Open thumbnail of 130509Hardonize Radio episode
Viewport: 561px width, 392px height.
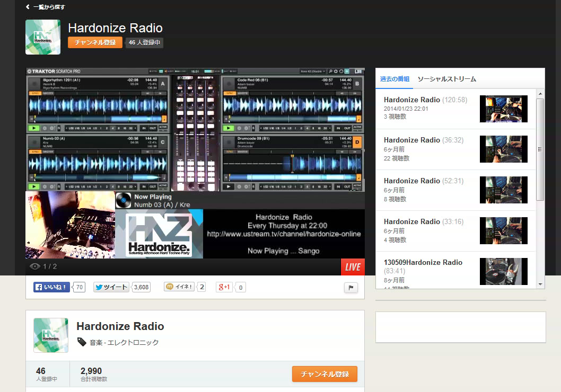pos(503,271)
